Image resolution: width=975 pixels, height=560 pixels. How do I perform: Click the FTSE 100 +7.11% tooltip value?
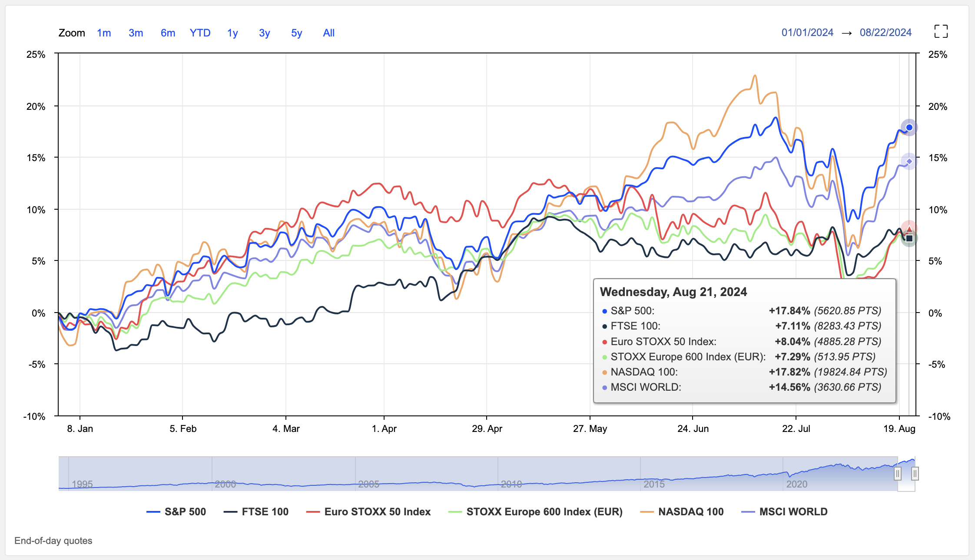[793, 326]
